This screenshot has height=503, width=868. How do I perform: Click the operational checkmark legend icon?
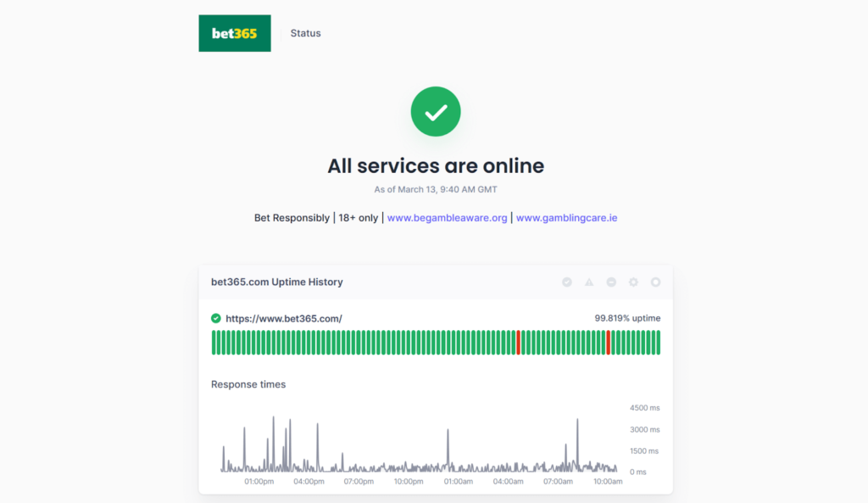coord(567,282)
